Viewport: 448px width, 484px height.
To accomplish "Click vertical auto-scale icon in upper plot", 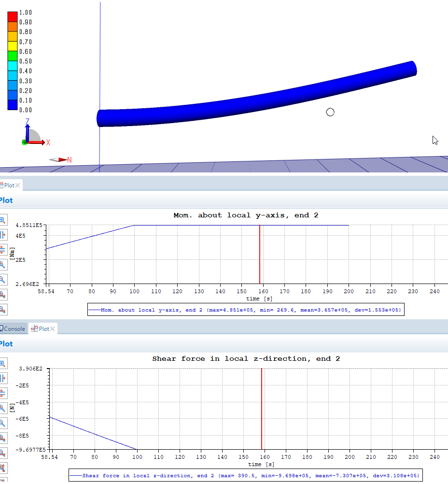I will [2, 250].
